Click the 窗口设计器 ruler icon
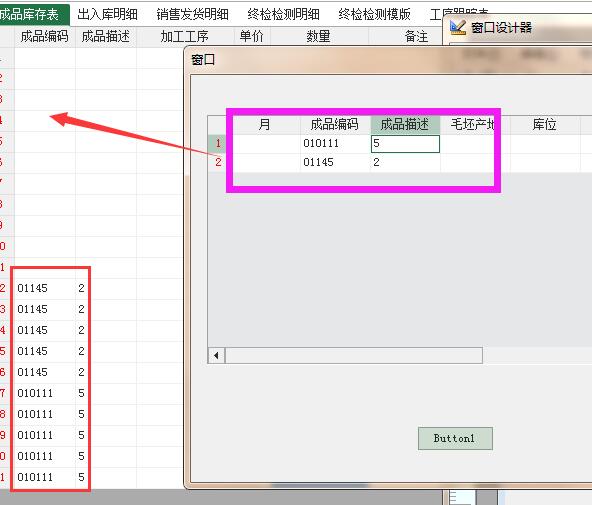The width and height of the screenshot is (592, 505). pyautogui.click(x=458, y=27)
